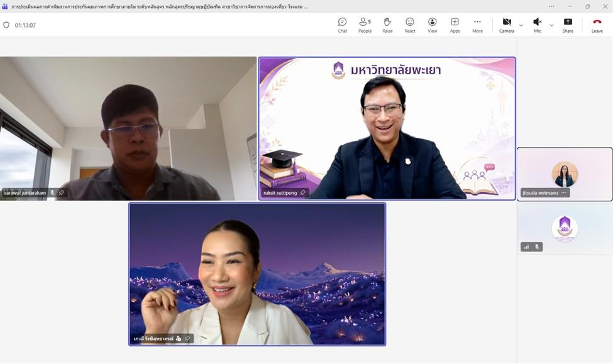Click the ruksit suttipong name label
Image resolution: width=613 pixels, height=364 pixels.
pyautogui.click(x=280, y=193)
